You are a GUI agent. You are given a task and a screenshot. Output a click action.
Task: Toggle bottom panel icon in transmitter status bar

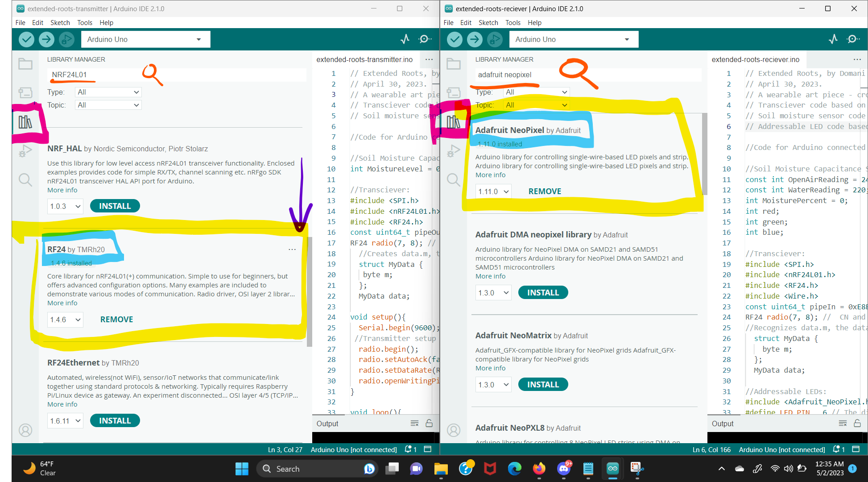(x=427, y=449)
